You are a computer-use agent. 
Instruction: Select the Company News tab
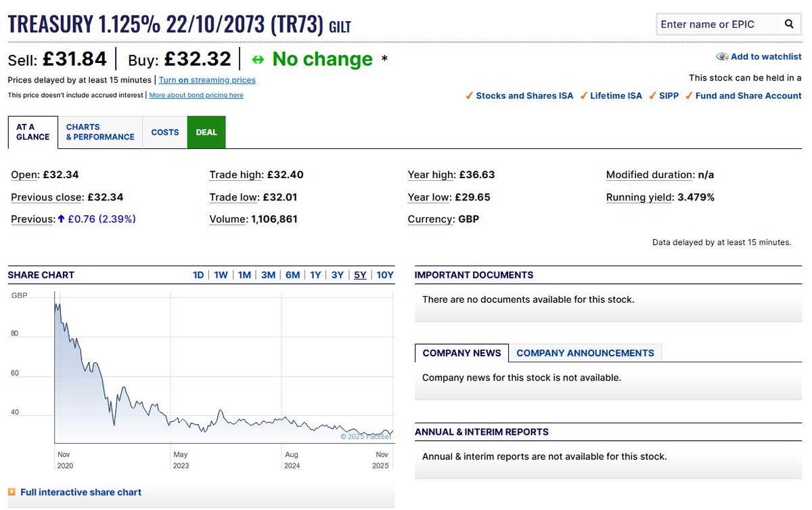(461, 353)
